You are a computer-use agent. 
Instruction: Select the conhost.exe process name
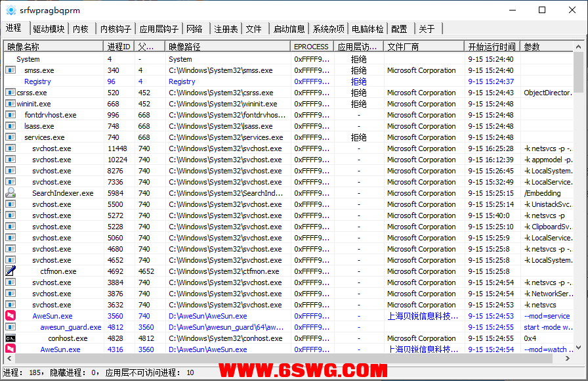click(x=68, y=338)
